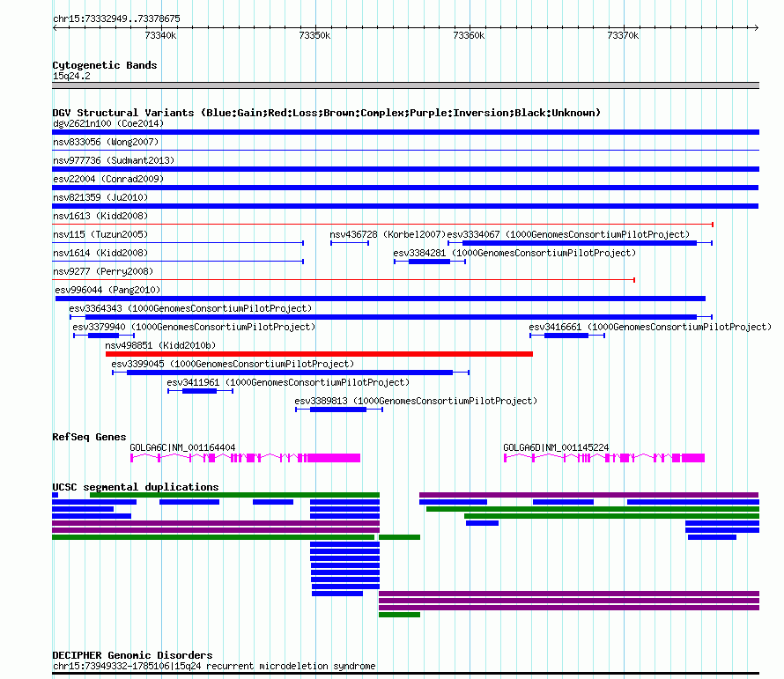This screenshot has height=679, width=784.
Task: Click the 73370k ruler tick label
Action: 623,35
